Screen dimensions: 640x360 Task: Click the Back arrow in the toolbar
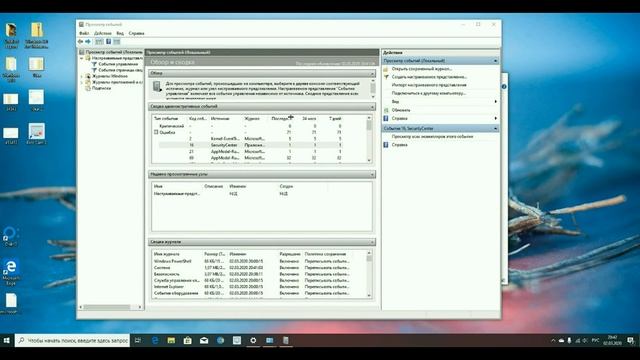(80, 42)
